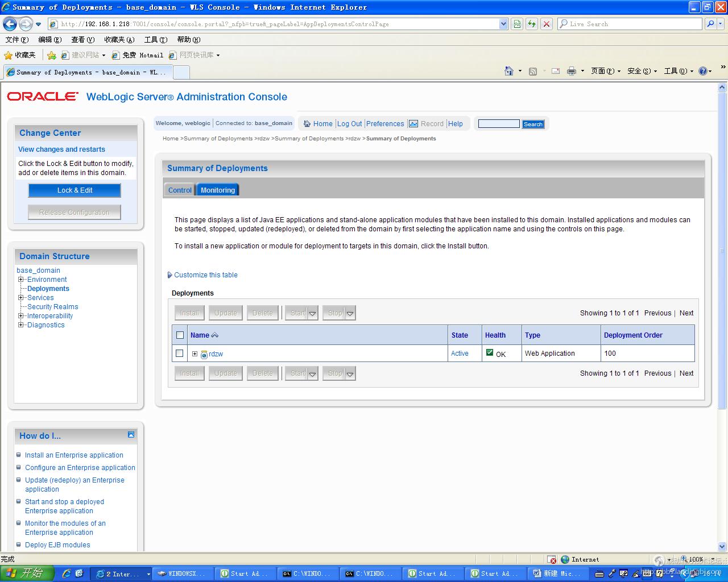Click the Home icon in console toolbar

(307, 124)
